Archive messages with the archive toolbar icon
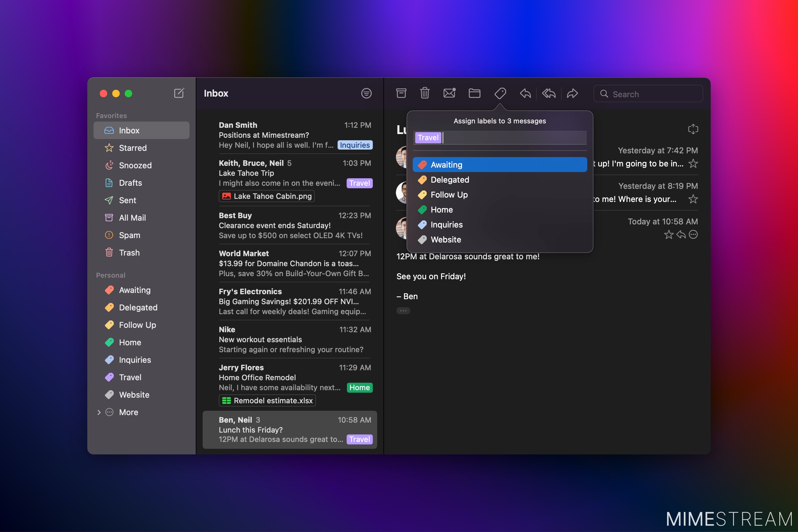Screen dimensions: 798x532 (401, 93)
